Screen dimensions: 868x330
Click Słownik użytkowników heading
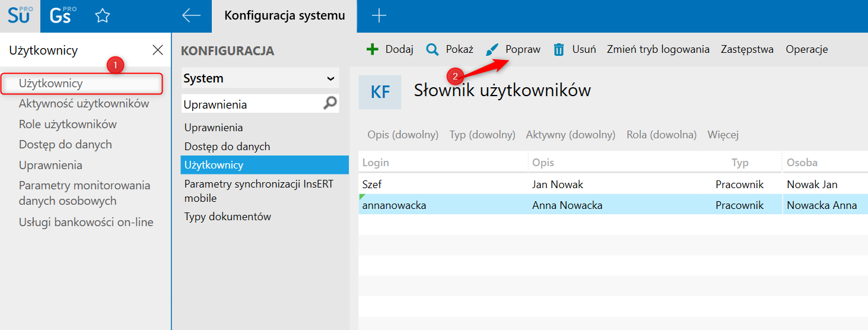(x=502, y=90)
